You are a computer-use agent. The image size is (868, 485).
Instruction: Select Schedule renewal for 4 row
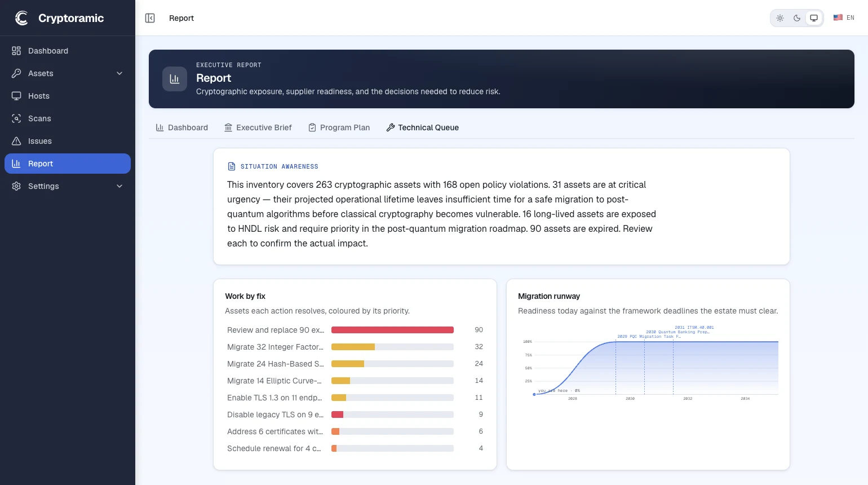coord(355,448)
